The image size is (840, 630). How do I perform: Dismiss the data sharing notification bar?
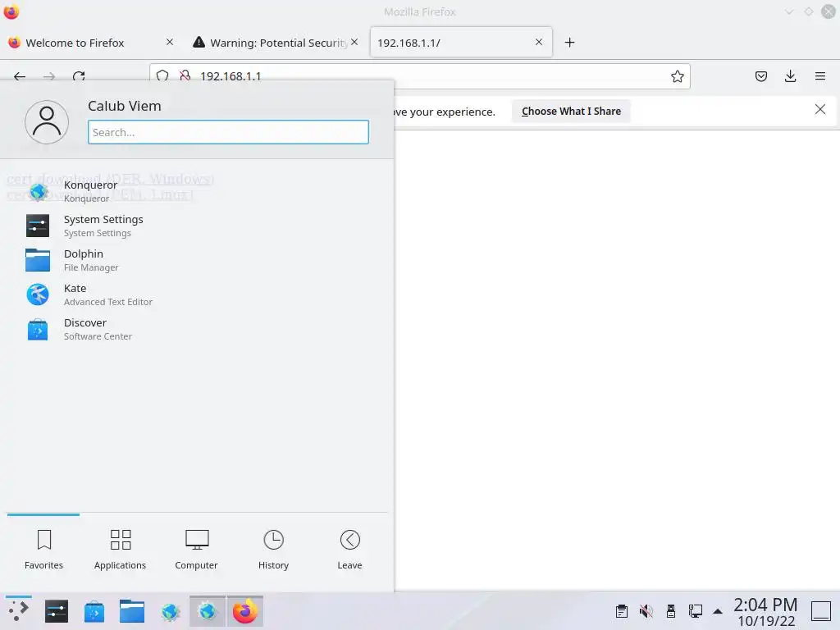[819, 109]
